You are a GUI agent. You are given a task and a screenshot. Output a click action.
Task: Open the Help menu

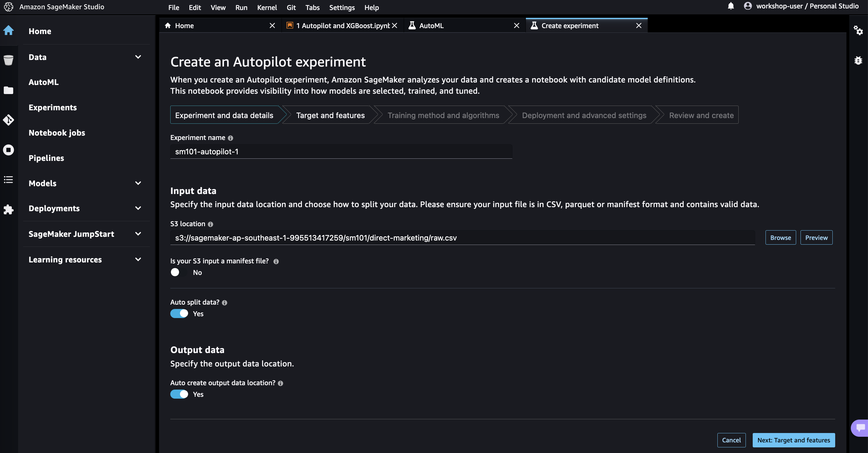tap(371, 7)
